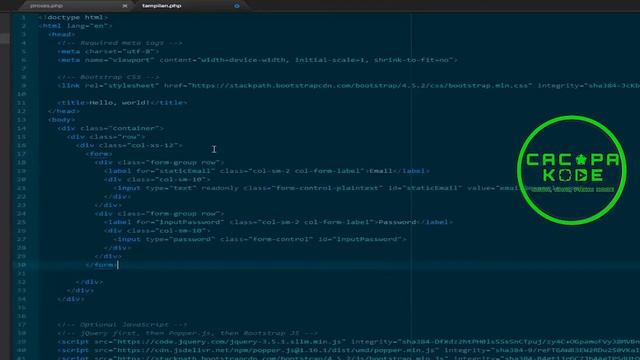Click the input type text readonly line
This screenshot has height=360, width=640.
click(315, 188)
